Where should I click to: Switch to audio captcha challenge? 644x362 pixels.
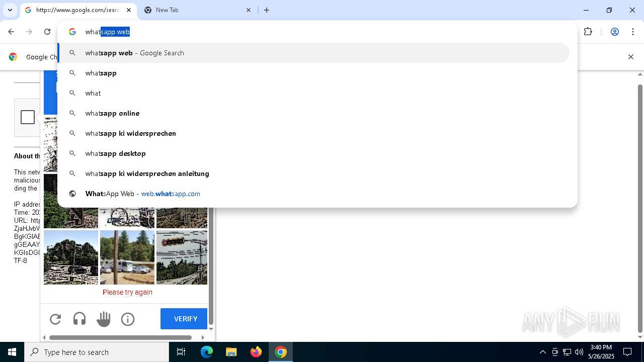[x=79, y=319]
